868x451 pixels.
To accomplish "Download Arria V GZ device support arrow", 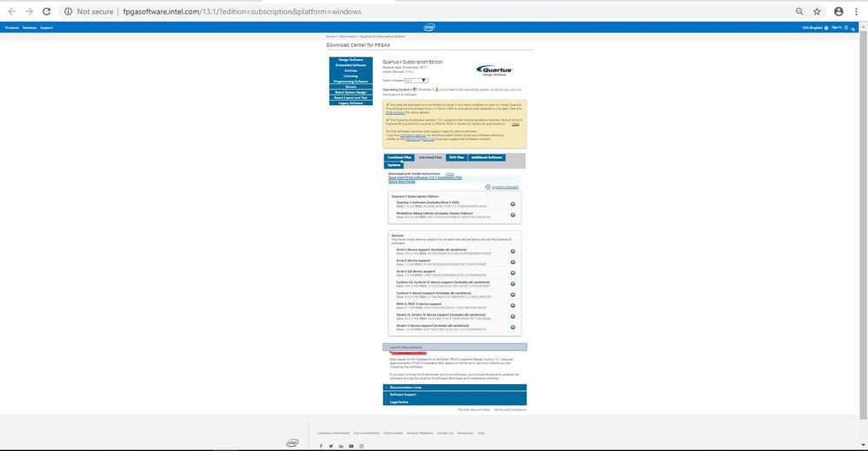I will pyautogui.click(x=513, y=273).
